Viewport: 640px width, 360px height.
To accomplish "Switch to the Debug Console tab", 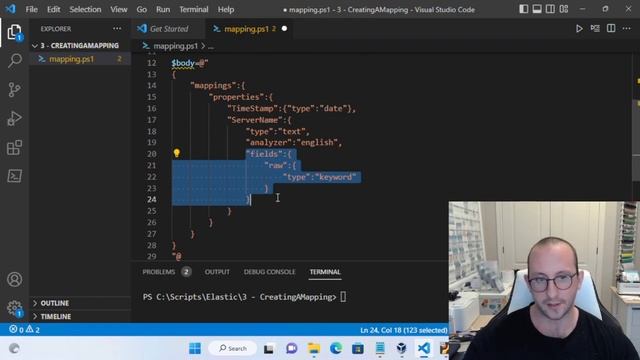I will 269,272.
